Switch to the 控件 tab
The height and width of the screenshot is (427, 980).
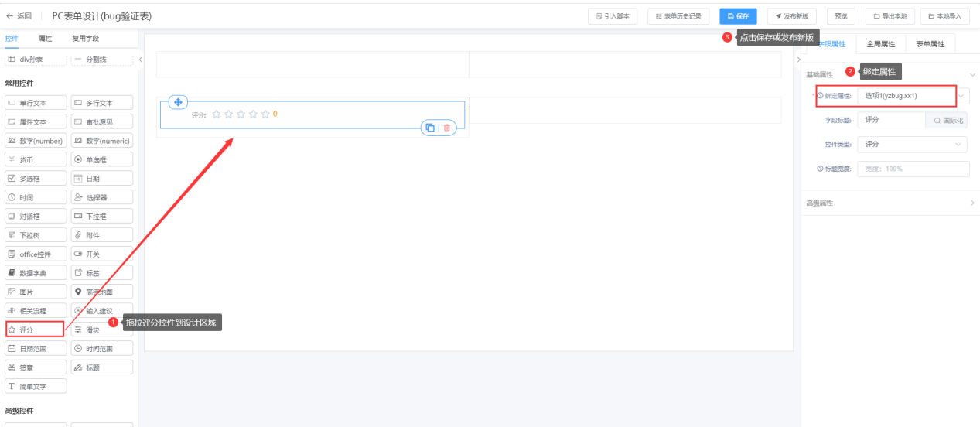[12, 38]
